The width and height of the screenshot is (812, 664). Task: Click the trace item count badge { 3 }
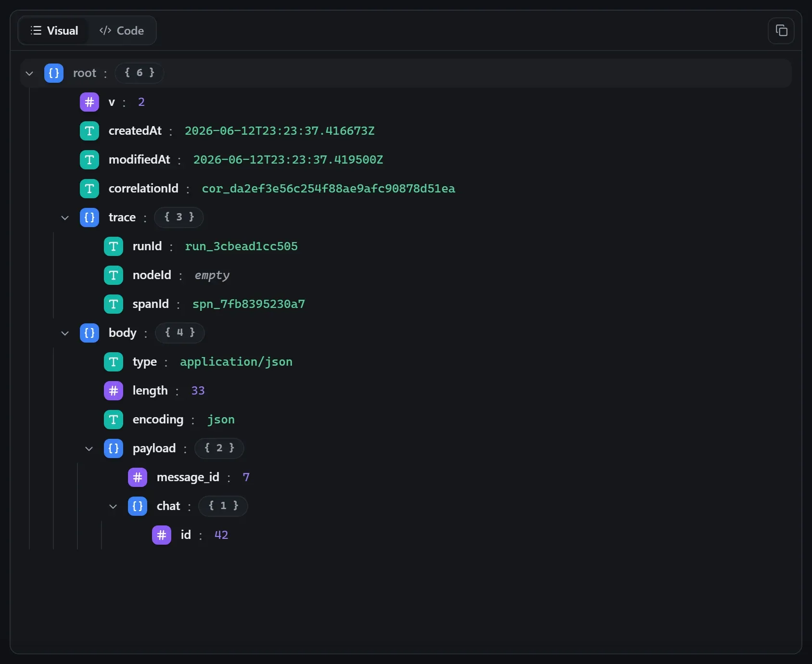point(179,217)
